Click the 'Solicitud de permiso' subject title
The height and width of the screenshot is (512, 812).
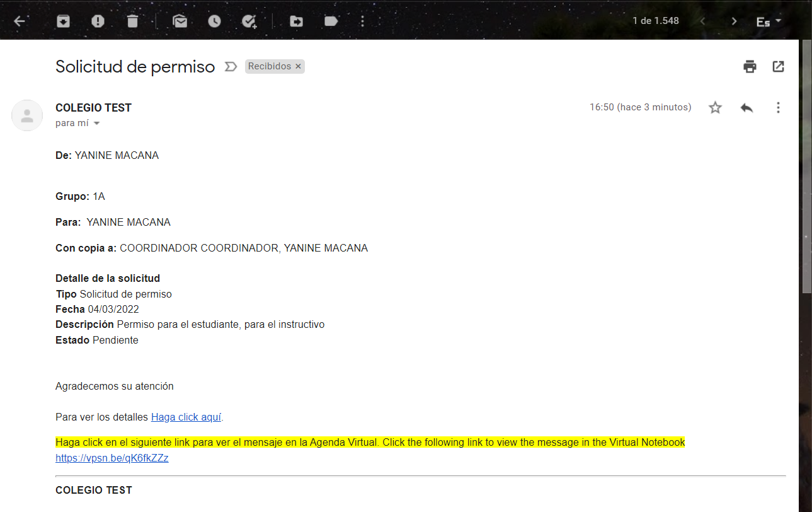(135, 66)
